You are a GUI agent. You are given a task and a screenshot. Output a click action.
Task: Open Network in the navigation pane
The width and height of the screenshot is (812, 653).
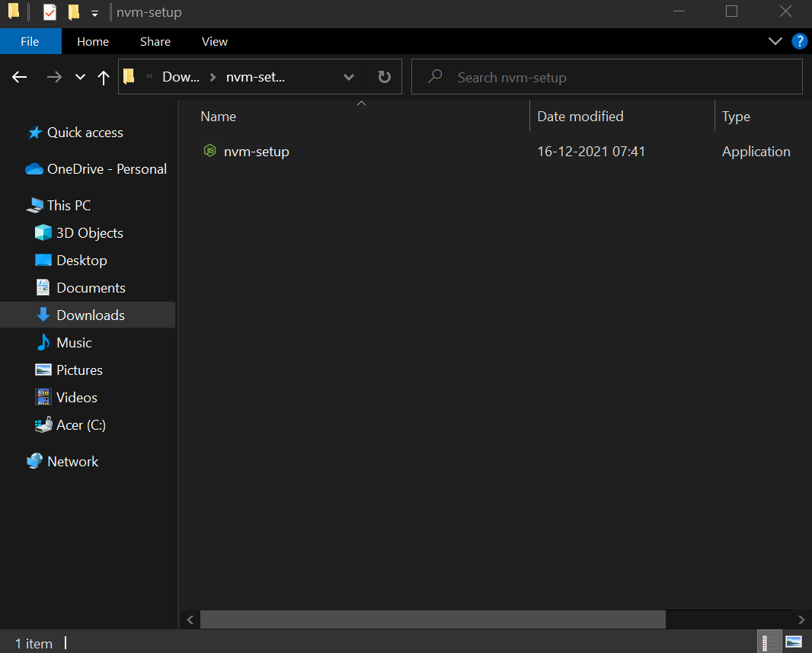[x=72, y=462]
